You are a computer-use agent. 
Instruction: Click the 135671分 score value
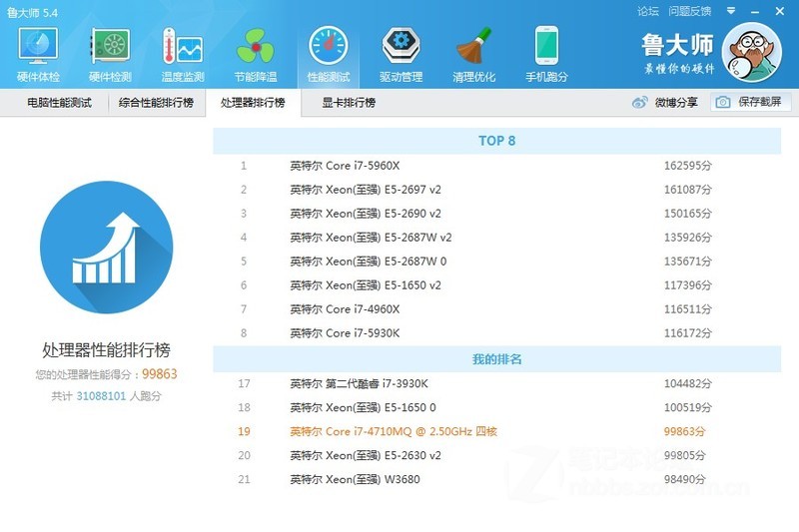[687, 262]
